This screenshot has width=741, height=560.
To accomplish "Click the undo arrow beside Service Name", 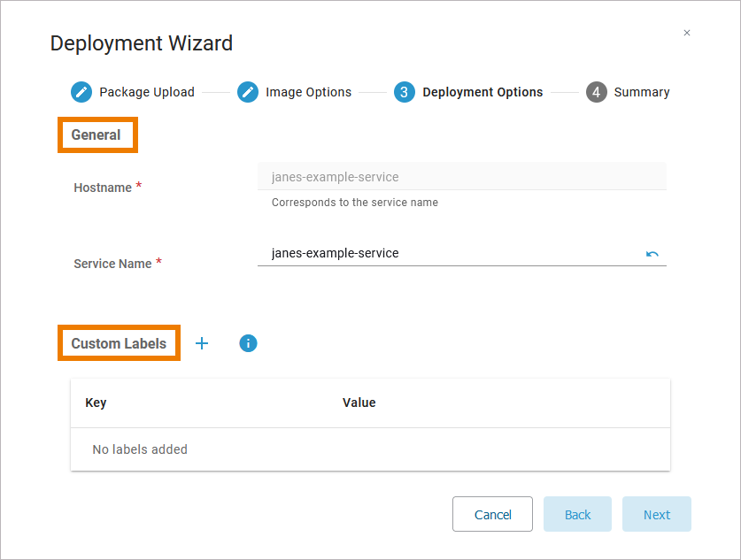I will (x=652, y=254).
